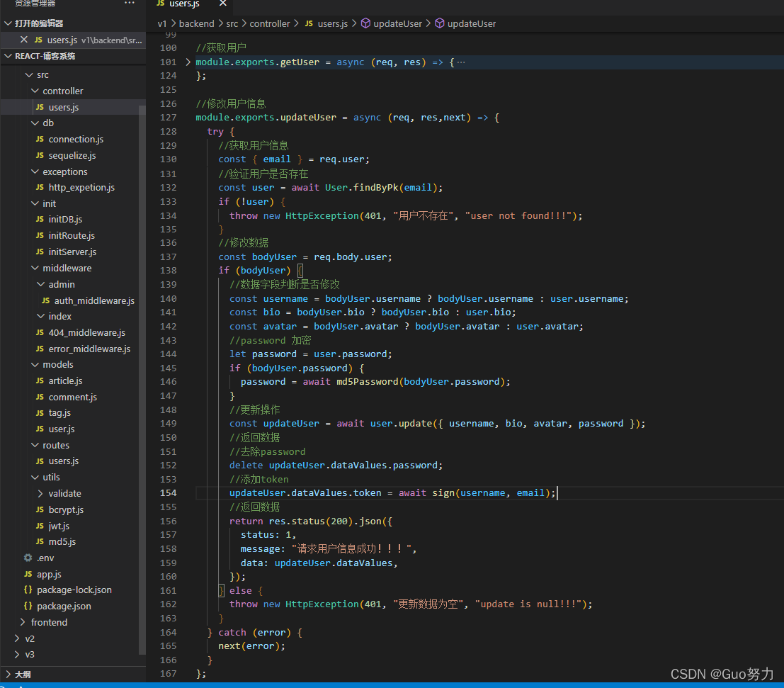Click the JS icon beside app.js

tap(28, 574)
